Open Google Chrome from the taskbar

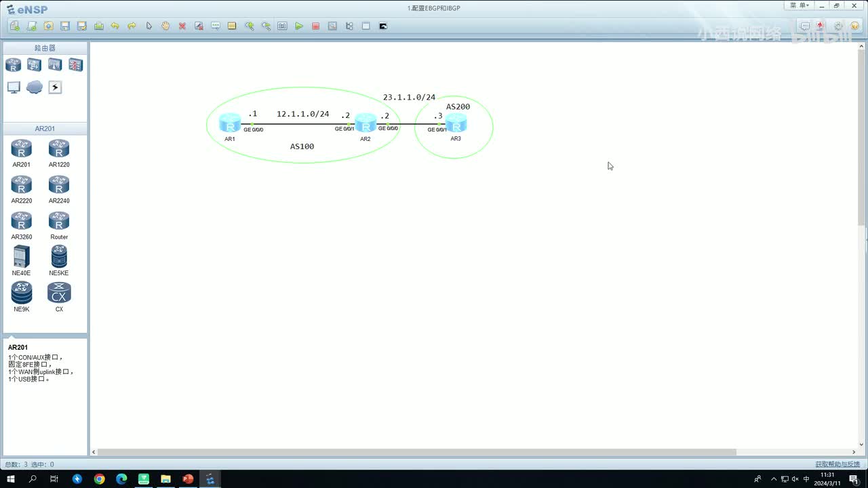(x=100, y=479)
